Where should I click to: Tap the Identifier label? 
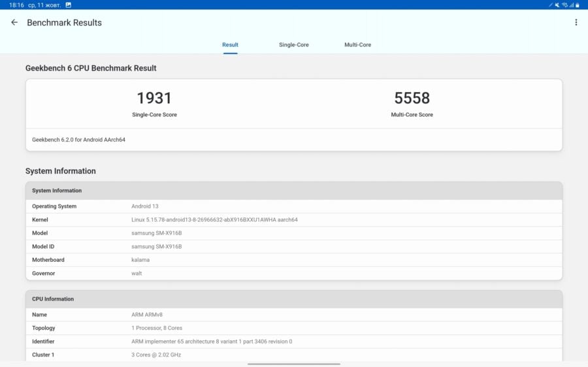coord(43,342)
